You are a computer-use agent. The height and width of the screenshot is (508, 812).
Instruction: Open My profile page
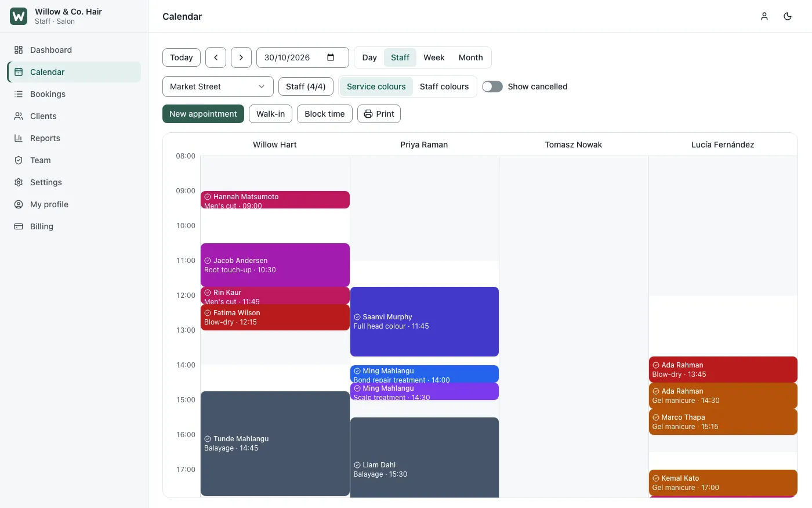click(x=74, y=204)
